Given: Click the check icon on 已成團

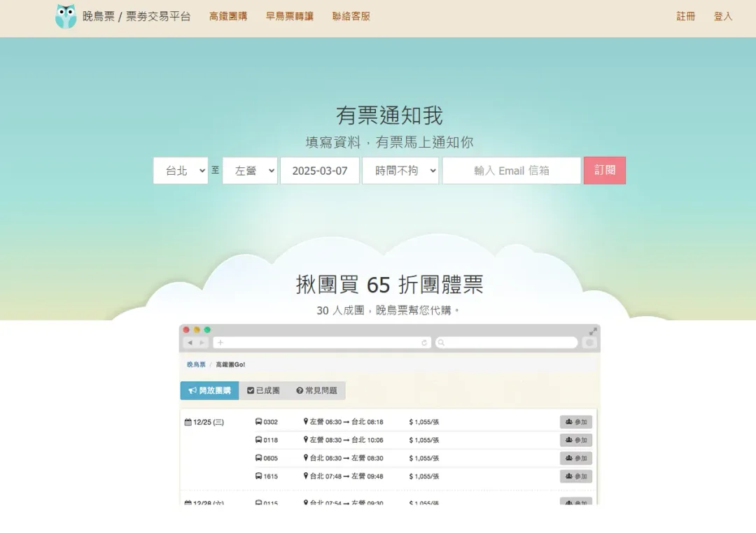Looking at the screenshot, I should coord(251,390).
